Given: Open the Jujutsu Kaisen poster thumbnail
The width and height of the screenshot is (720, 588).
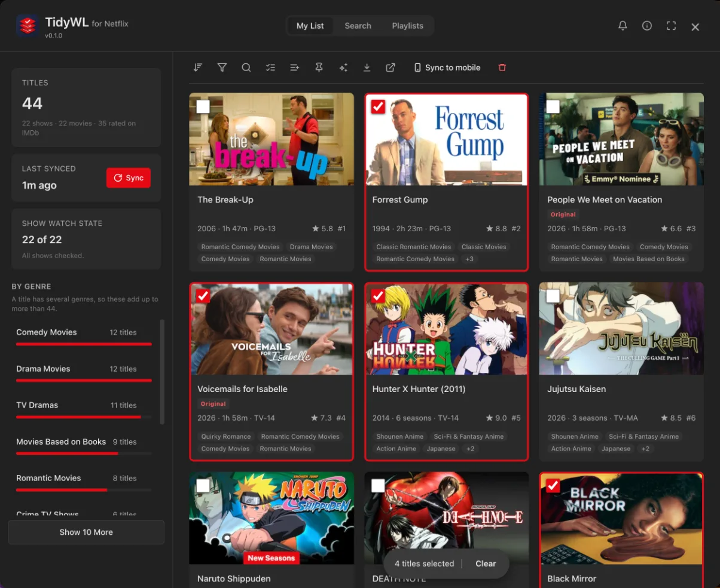Looking at the screenshot, I should [621, 329].
